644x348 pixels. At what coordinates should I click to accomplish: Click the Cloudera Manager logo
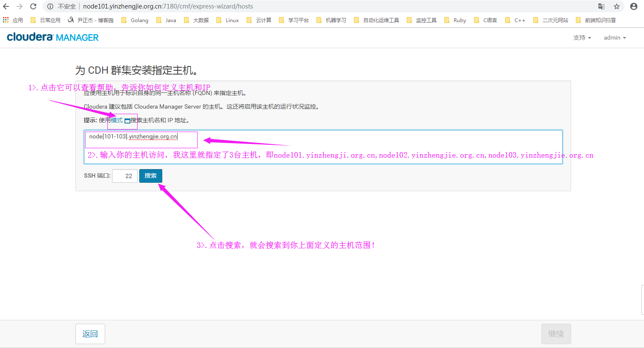[x=53, y=37]
